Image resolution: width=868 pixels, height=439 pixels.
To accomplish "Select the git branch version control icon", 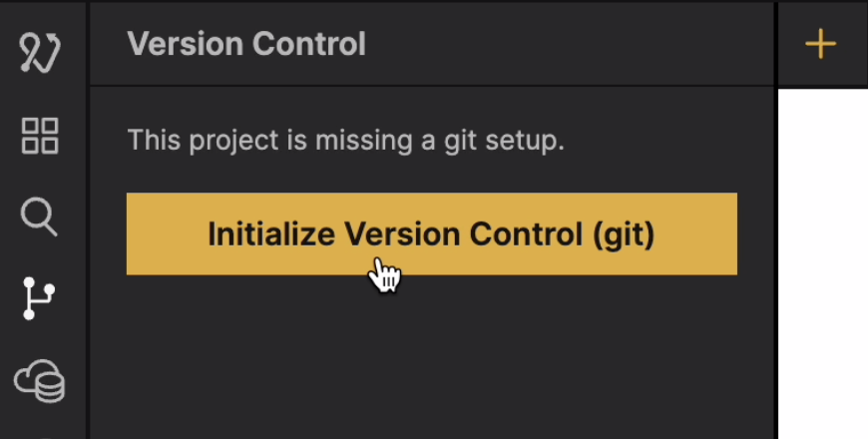I will click(39, 298).
